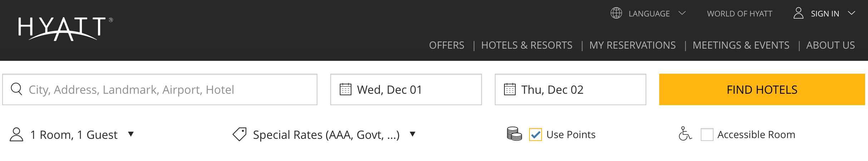Expand the Sign In dropdown arrow
The image size is (868, 161).
click(852, 13)
